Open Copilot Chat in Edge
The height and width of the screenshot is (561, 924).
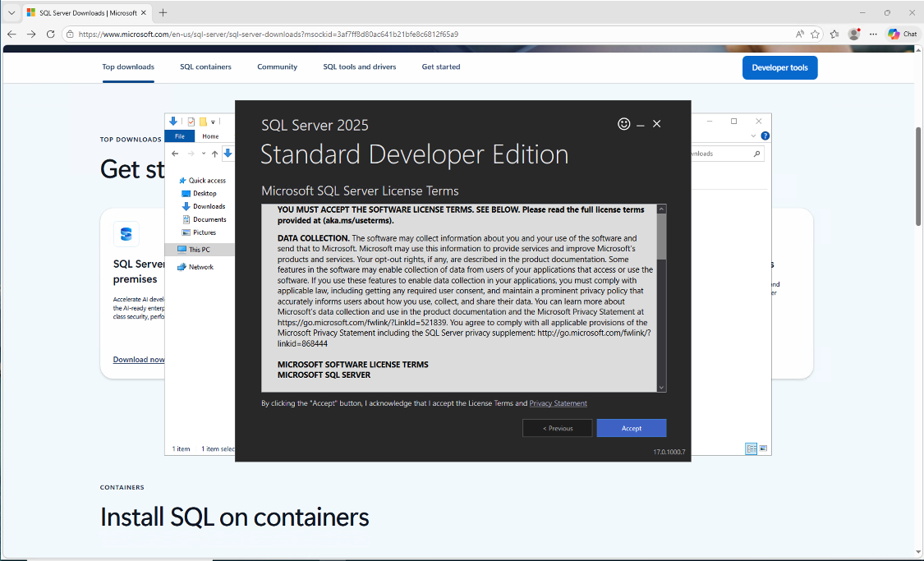pos(903,34)
